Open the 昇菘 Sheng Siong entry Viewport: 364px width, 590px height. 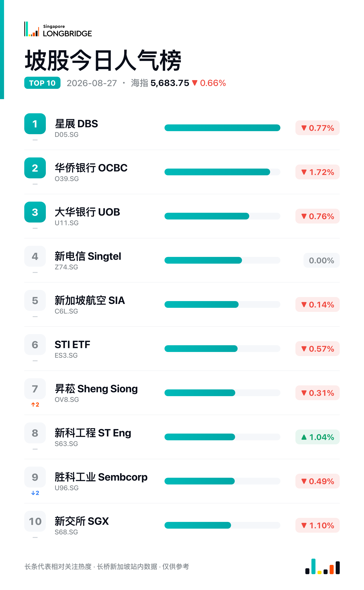(x=96, y=393)
